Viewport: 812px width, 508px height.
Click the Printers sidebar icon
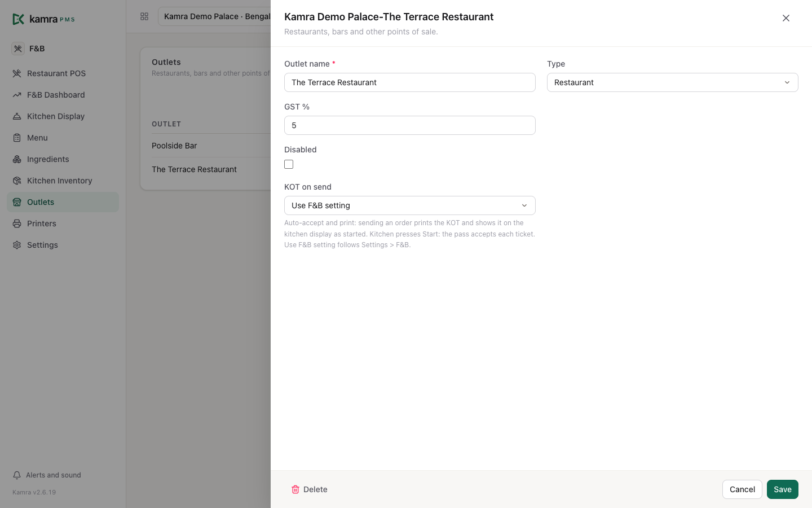17,224
